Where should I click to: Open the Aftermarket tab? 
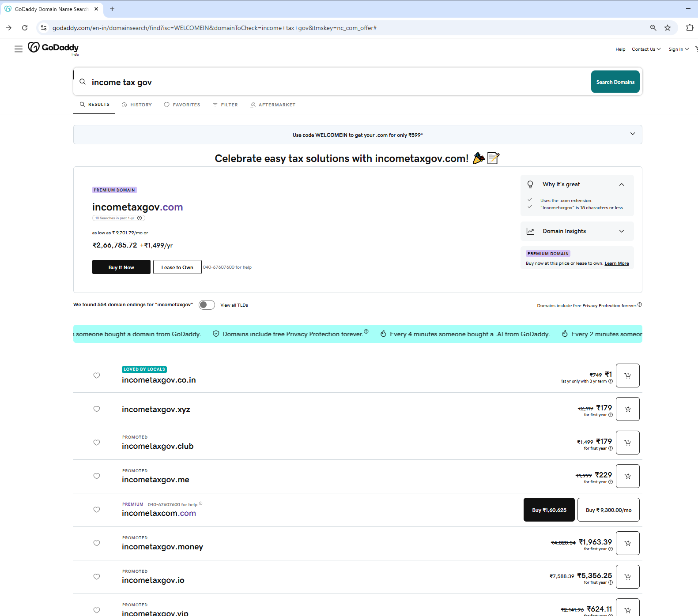(273, 105)
